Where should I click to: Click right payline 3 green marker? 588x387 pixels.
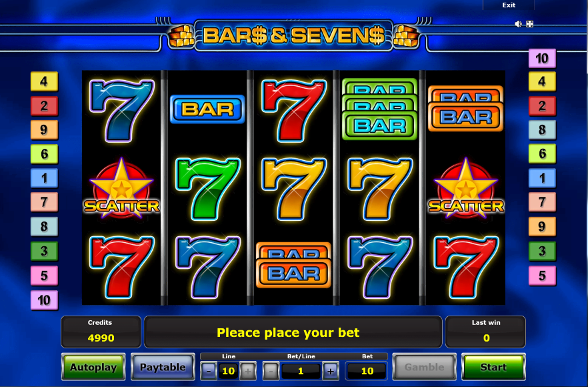pyautogui.click(x=542, y=251)
